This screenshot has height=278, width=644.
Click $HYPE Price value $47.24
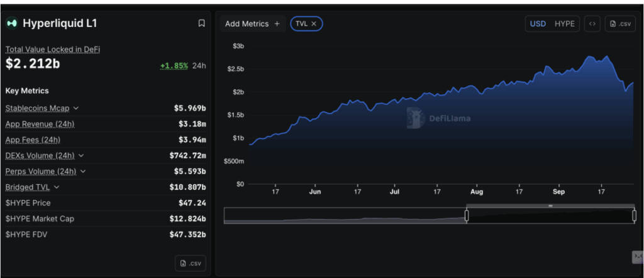pyautogui.click(x=192, y=203)
